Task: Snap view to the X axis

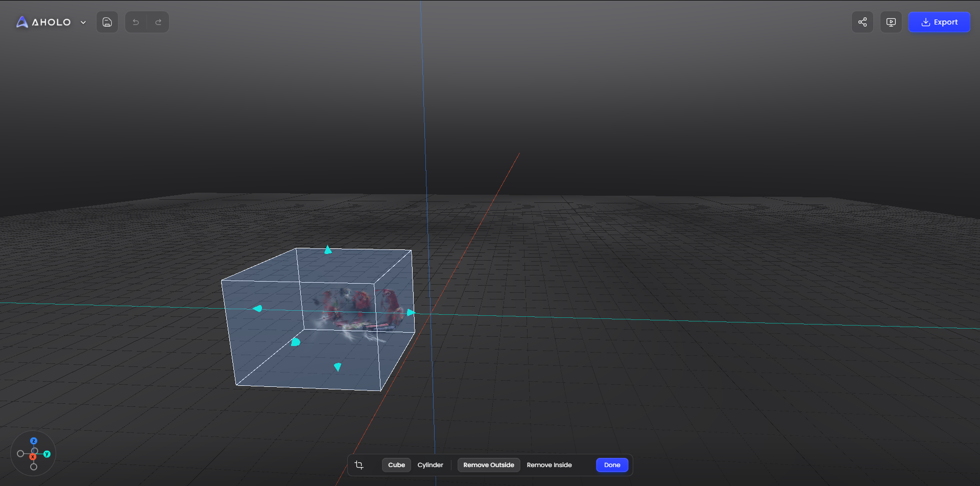Action: coord(33,457)
